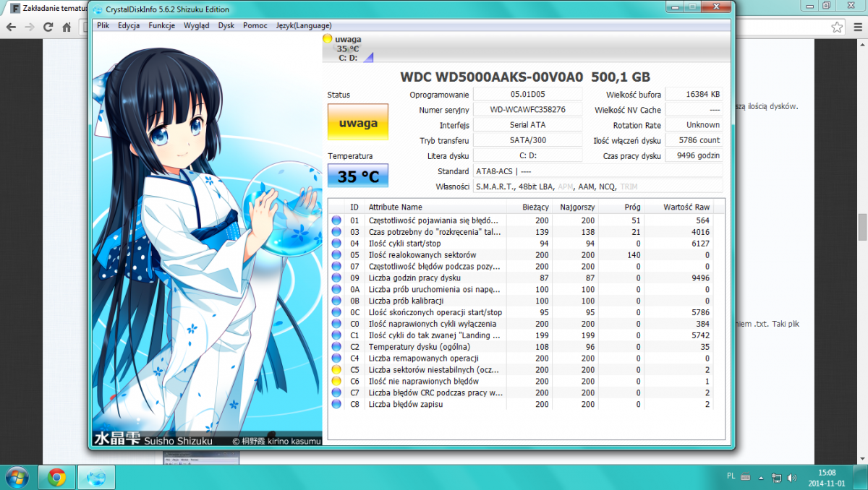
Task: Click the "Ilość realokowanych sektorów" attribute name
Action: pyautogui.click(x=422, y=254)
